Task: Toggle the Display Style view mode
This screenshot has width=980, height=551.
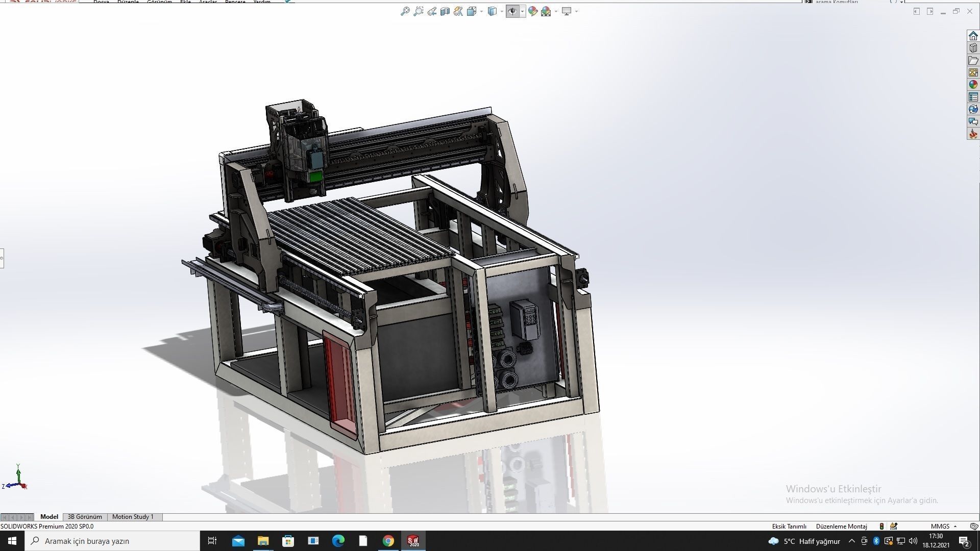Action: point(493,11)
